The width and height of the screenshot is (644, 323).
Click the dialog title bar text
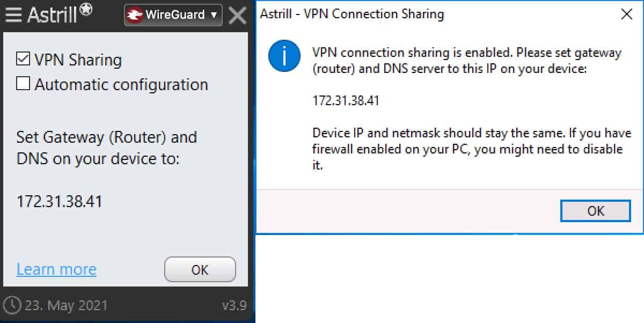click(352, 14)
